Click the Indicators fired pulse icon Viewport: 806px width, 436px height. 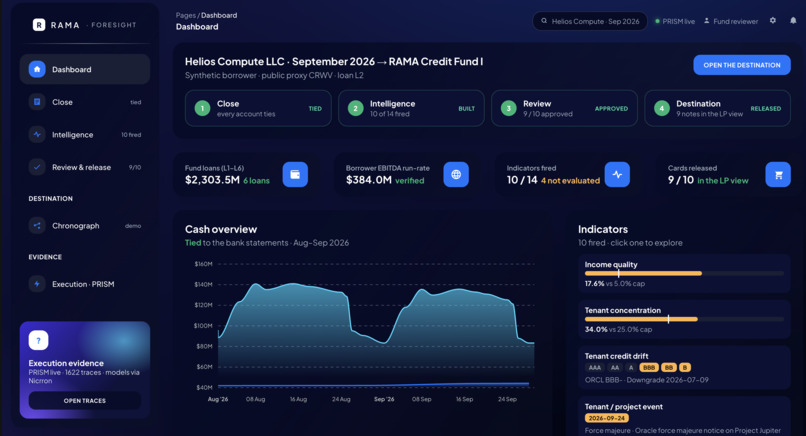617,174
